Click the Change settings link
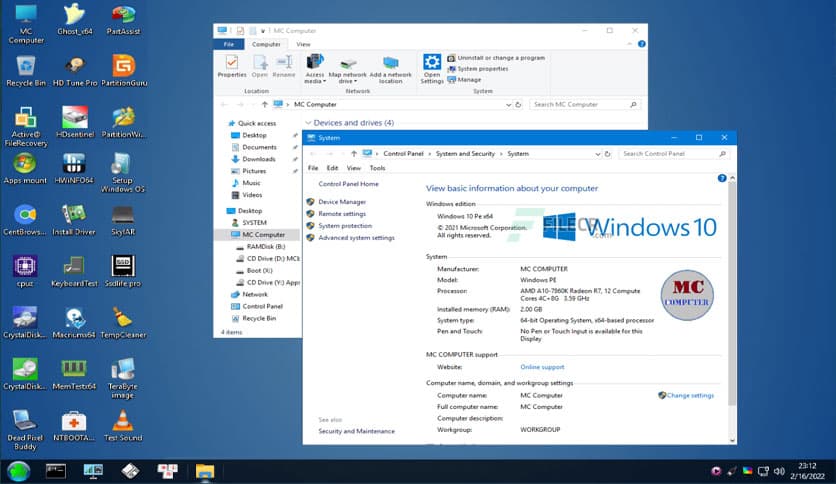 click(688, 395)
